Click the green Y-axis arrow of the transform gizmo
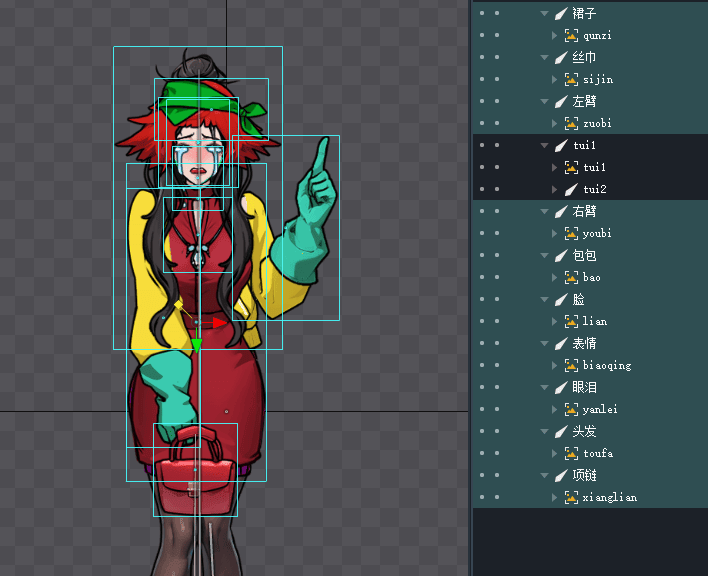 [x=197, y=346]
